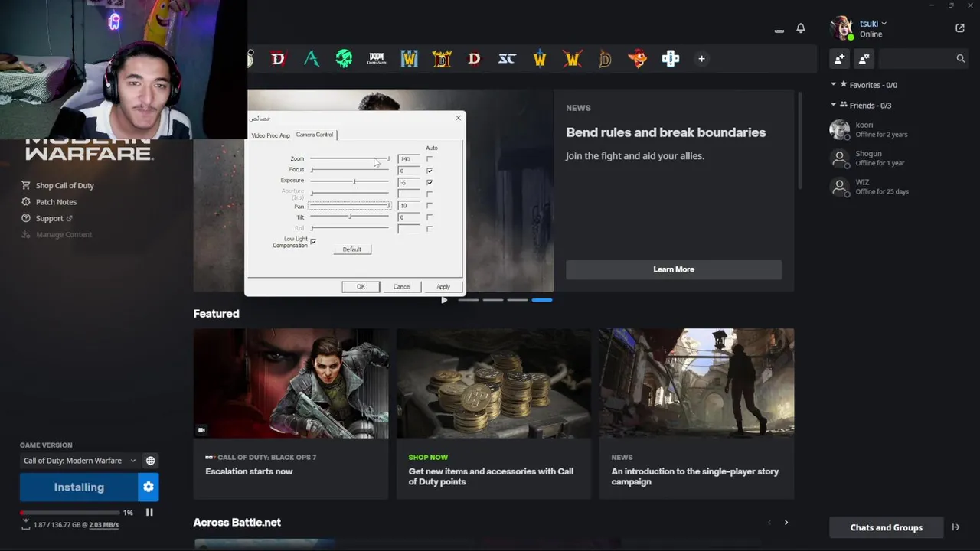
Task: Reset camera settings with Default button
Action: tap(352, 249)
